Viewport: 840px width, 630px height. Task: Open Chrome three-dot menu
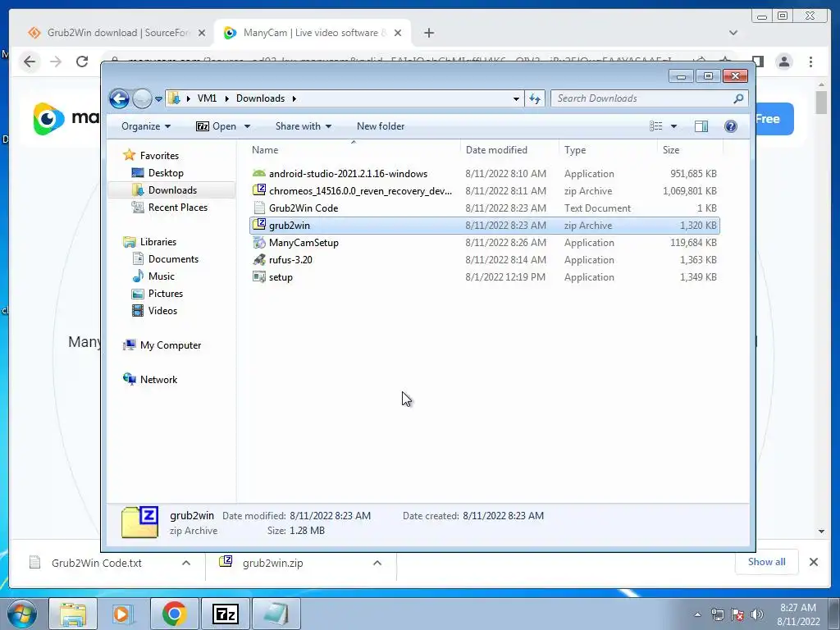[811, 62]
